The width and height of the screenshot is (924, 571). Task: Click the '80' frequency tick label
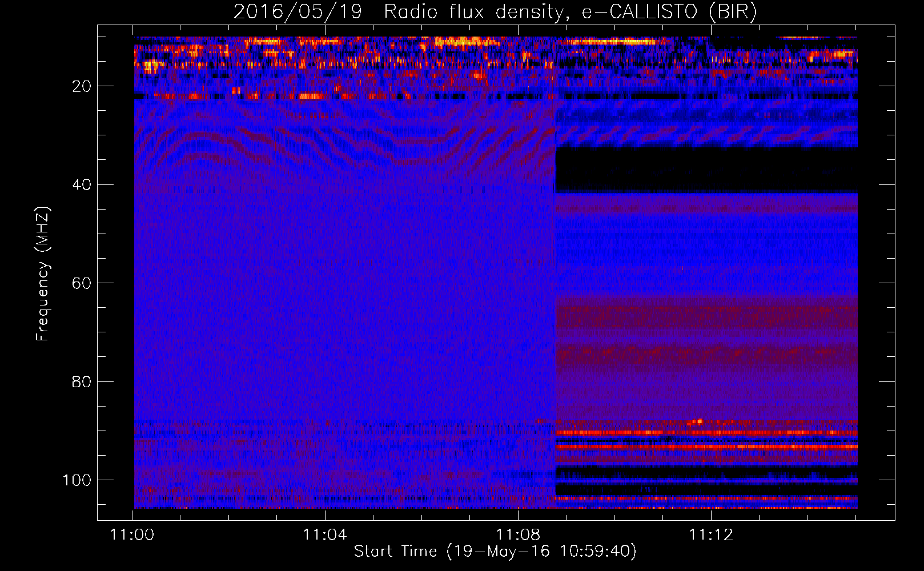tap(82, 382)
